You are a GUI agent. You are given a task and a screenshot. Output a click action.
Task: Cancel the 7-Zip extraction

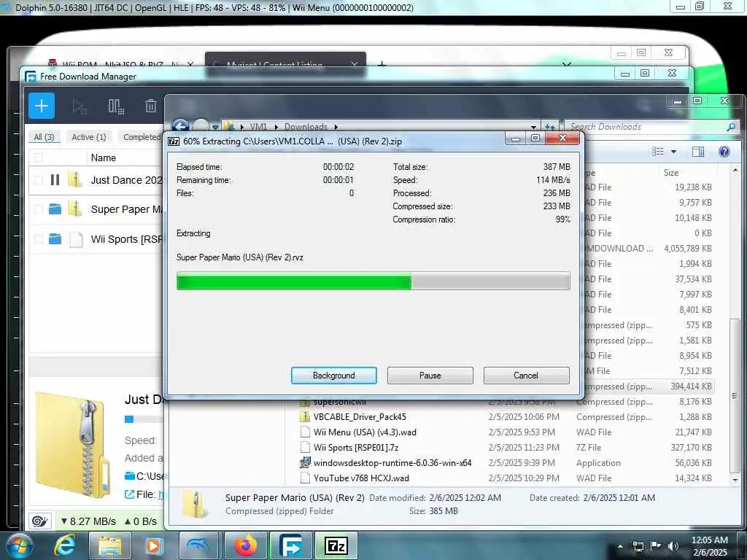[x=526, y=376]
